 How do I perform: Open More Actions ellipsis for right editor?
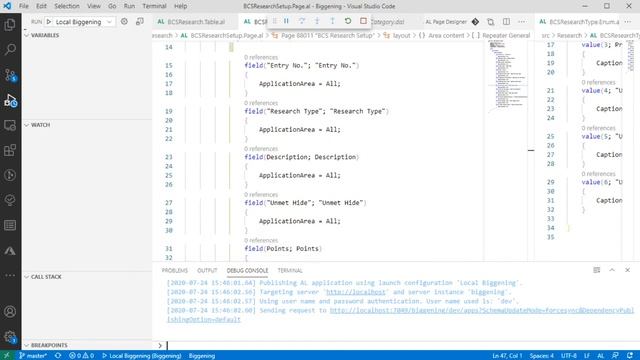[x=628, y=22]
